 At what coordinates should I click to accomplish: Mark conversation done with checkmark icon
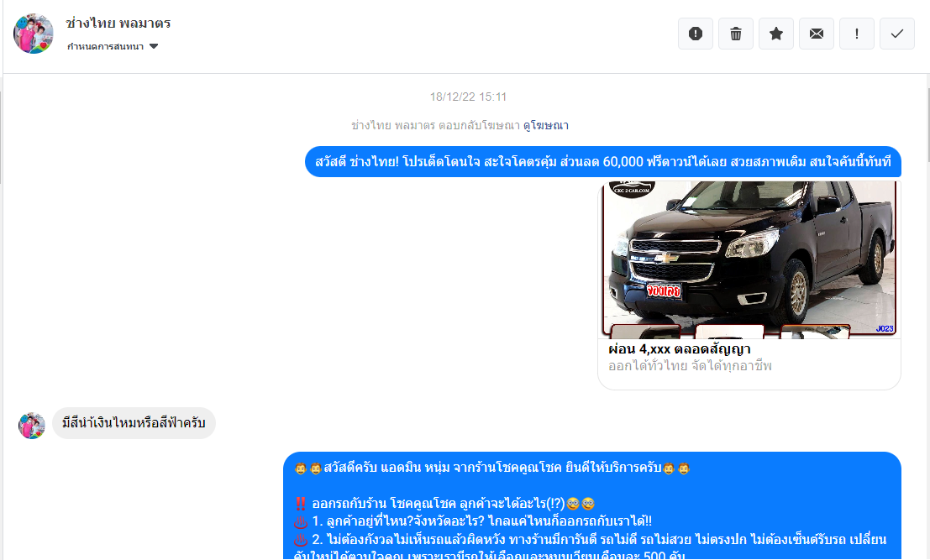click(x=897, y=34)
